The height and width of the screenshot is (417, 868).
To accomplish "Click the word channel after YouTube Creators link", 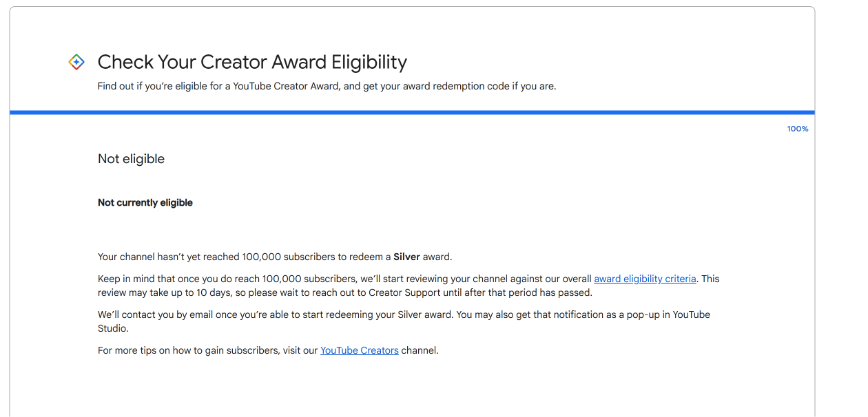I will [420, 350].
